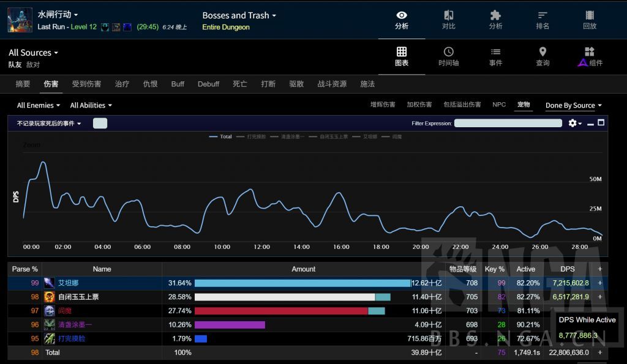This screenshot has height=364, width=627.
Task: Toggle the 宠物 pets filter
Action: click(x=524, y=105)
